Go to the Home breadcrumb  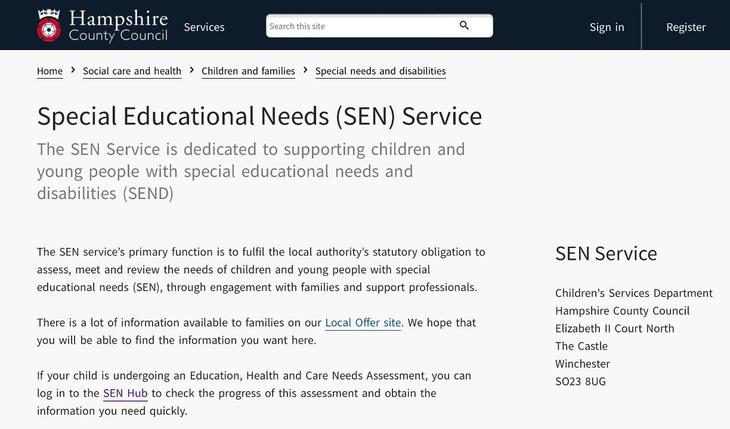[x=50, y=71]
